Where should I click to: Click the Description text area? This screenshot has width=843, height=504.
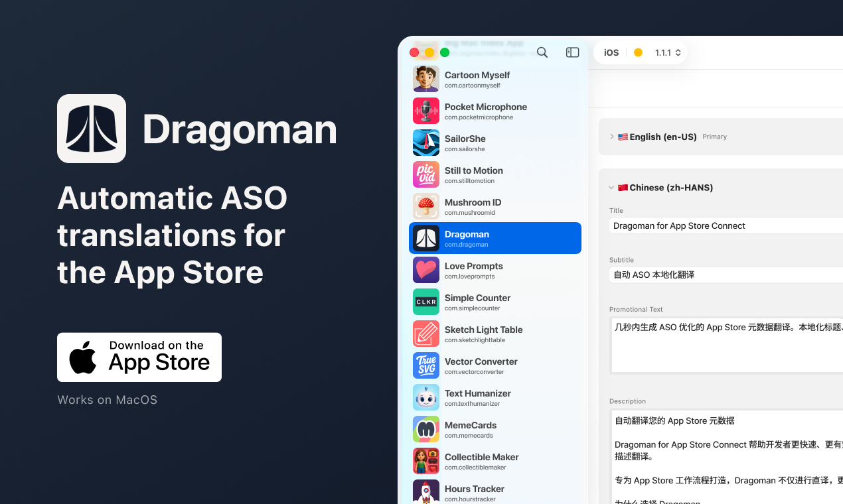click(726, 456)
